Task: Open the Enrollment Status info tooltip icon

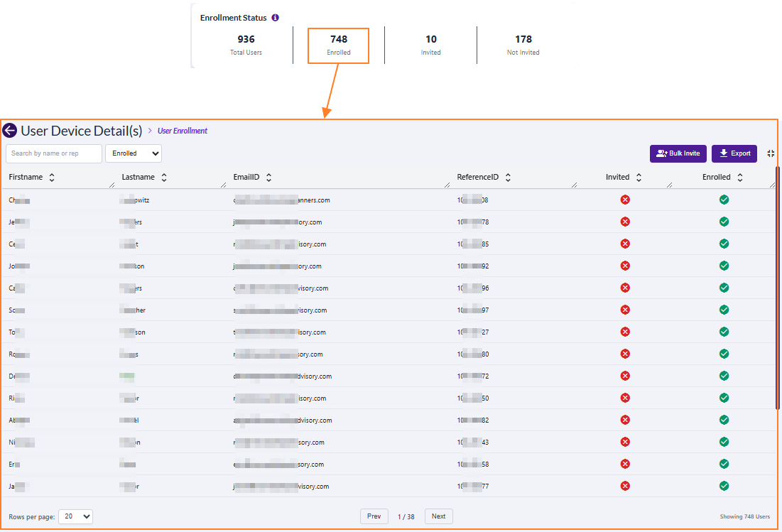Action: 276,18
